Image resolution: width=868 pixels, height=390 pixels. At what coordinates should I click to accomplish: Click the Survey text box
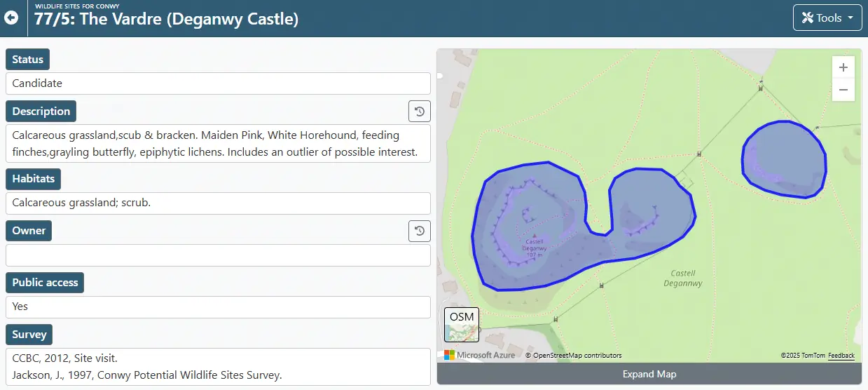click(x=218, y=366)
